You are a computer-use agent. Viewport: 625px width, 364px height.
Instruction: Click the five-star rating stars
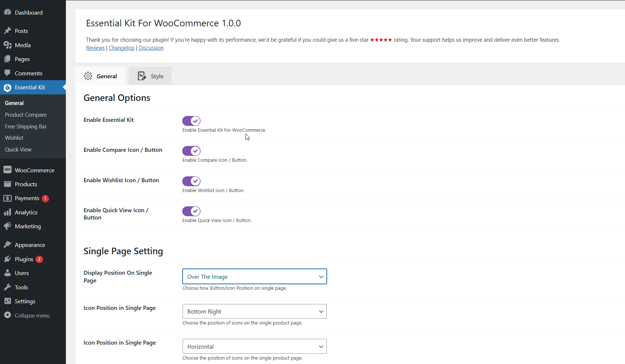click(381, 40)
